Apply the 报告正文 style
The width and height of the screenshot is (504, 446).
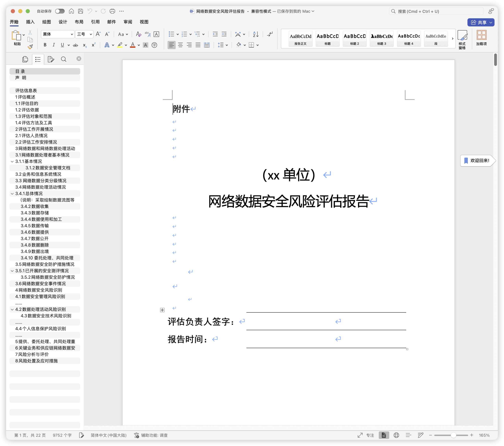click(x=300, y=39)
